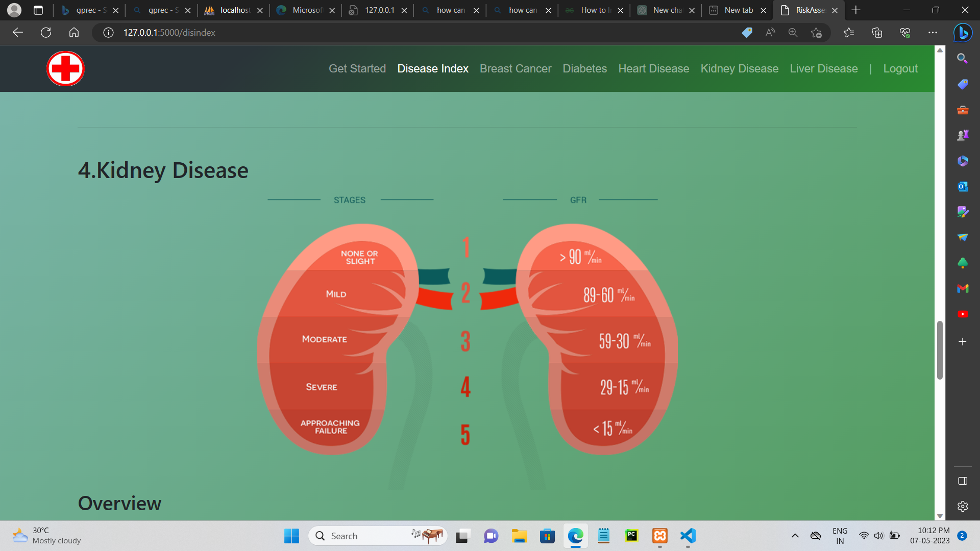Image resolution: width=980 pixels, height=551 pixels.
Task: Click the taskbar Search box
Action: [378, 536]
